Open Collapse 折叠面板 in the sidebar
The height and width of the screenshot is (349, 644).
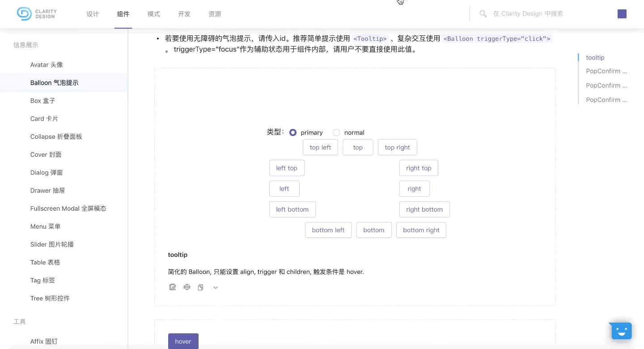pyautogui.click(x=56, y=136)
